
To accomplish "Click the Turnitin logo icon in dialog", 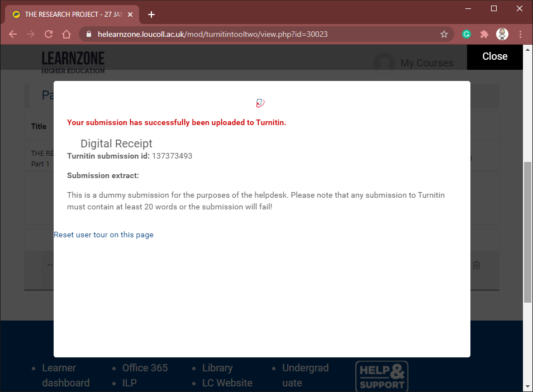I will (260, 103).
